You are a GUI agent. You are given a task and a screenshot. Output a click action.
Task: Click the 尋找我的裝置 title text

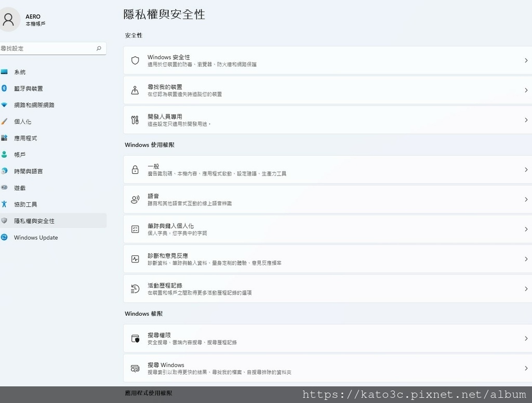click(x=165, y=87)
